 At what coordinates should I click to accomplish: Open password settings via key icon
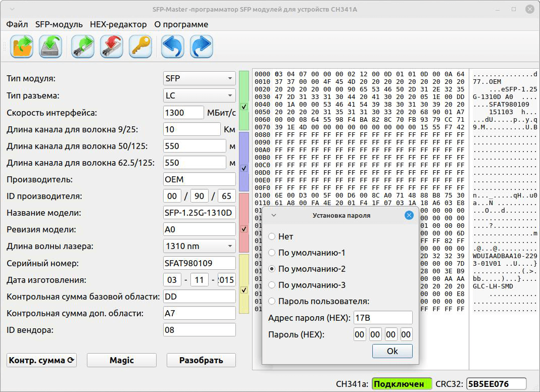[x=140, y=46]
